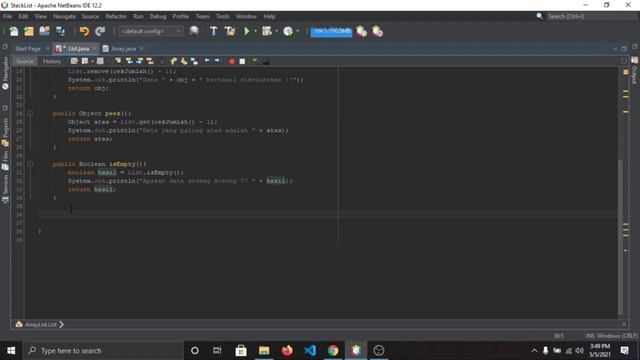640x360 pixels.
Task: Switch to the Array.java tab
Action: pyautogui.click(x=124, y=49)
